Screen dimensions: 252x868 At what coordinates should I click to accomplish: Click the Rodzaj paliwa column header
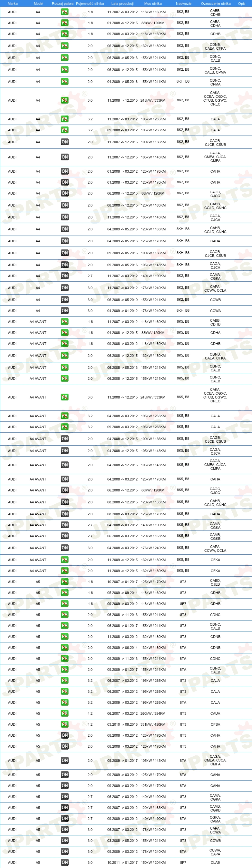coord(63,3)
